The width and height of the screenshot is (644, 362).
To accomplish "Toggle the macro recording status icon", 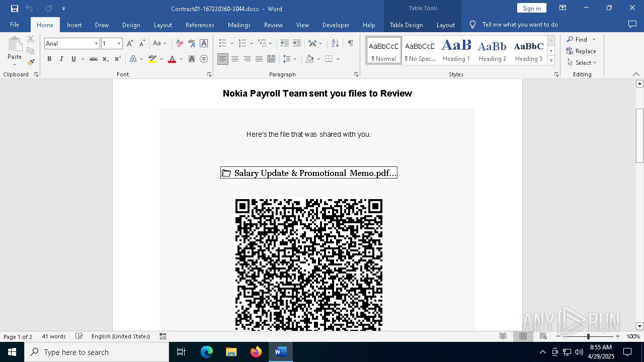I will point(163,336).
